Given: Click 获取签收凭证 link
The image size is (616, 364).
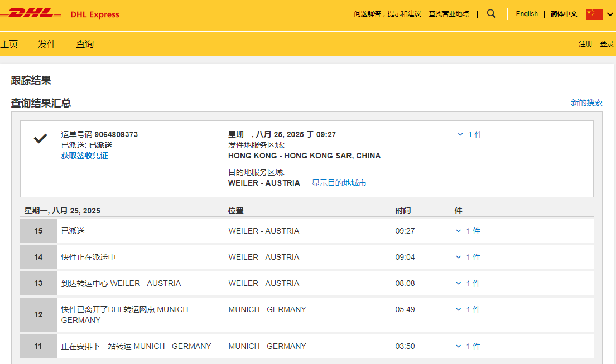Looking at the screenshot, I should pos(84,156).
